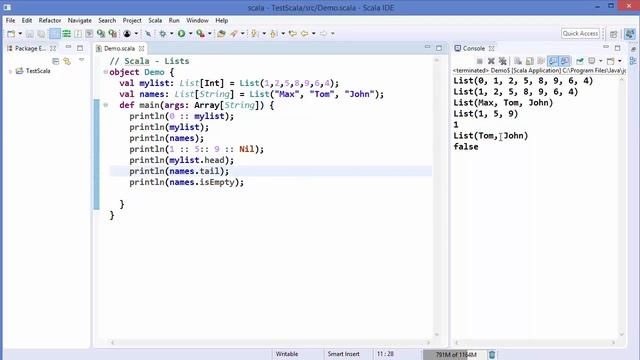
Task: Maximize the Package Explorer view
Action: point(80,48)
